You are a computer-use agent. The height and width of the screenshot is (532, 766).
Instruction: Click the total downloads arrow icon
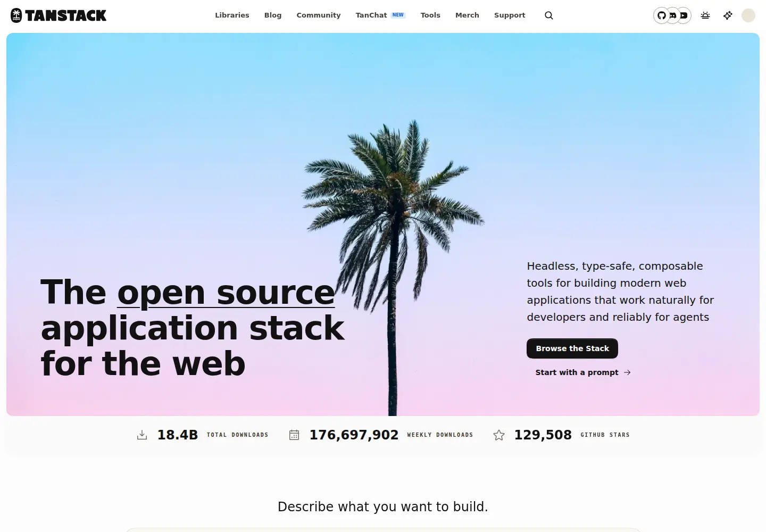(142, 435)
